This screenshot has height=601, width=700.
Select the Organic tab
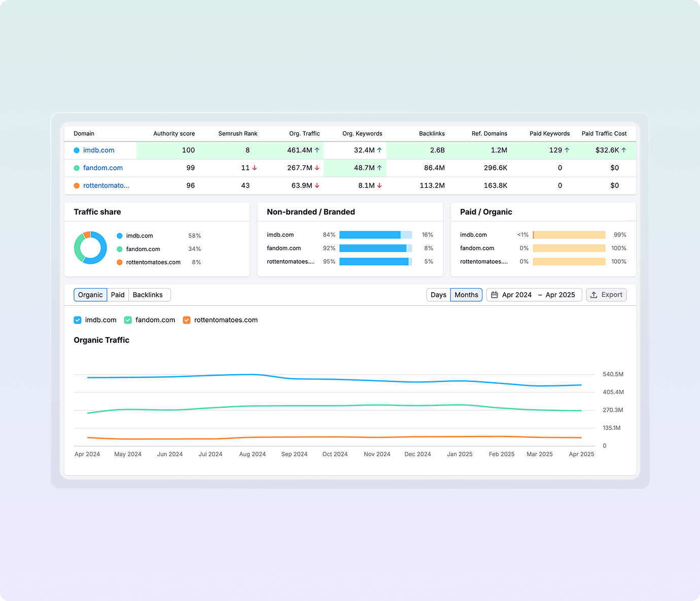coord(90,295)
